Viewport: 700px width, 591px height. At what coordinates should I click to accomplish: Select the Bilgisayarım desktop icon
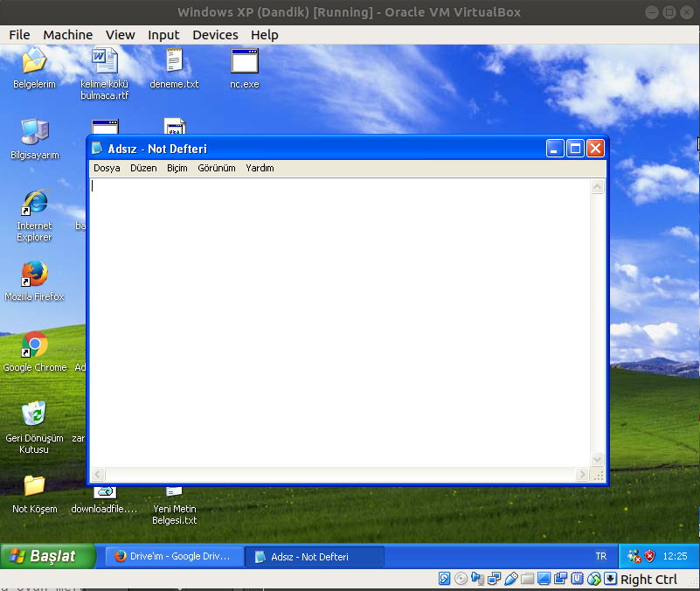[x=35, y=132]
